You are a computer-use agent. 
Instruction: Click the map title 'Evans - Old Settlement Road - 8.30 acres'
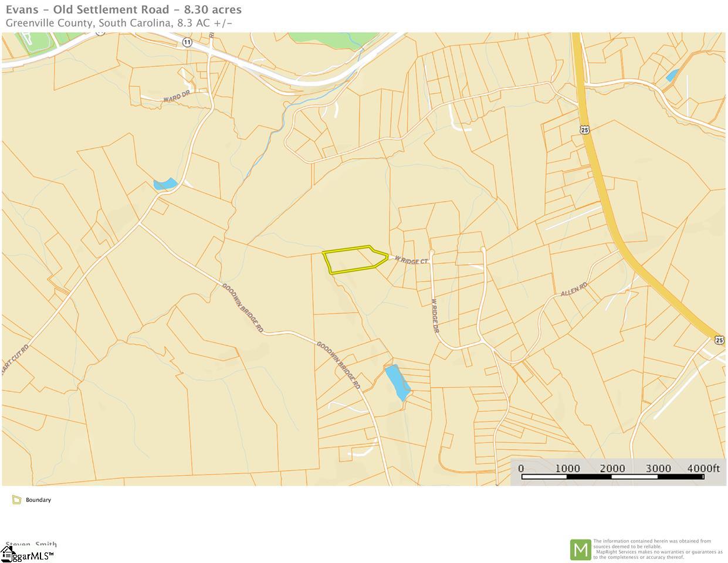coord(124,9)
